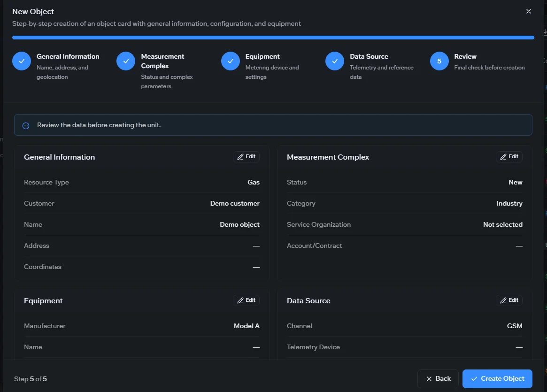Image resolution: width=547 pixels, height=392 pixels.
Task: Go back with the Back button
Action: click(438, 379)
